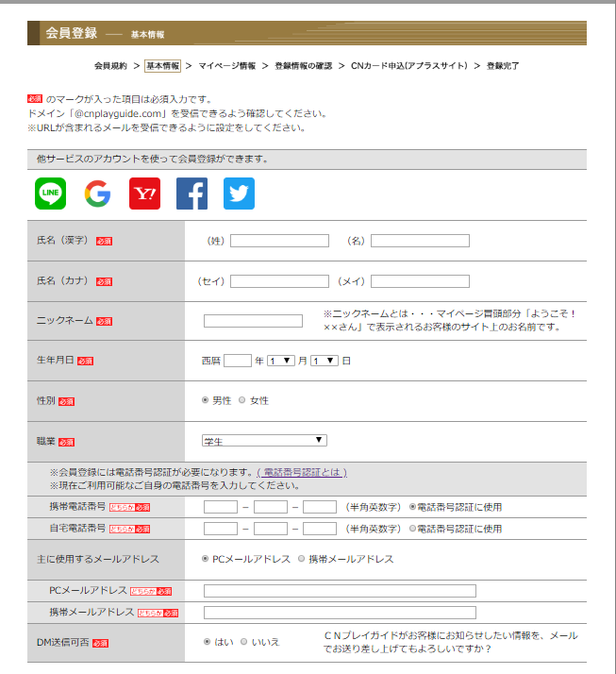Viewport: 616px width, 674px height.
Task: Select the 女性 gender radio button
Action: pyautogui.click(x=242, y=400)
